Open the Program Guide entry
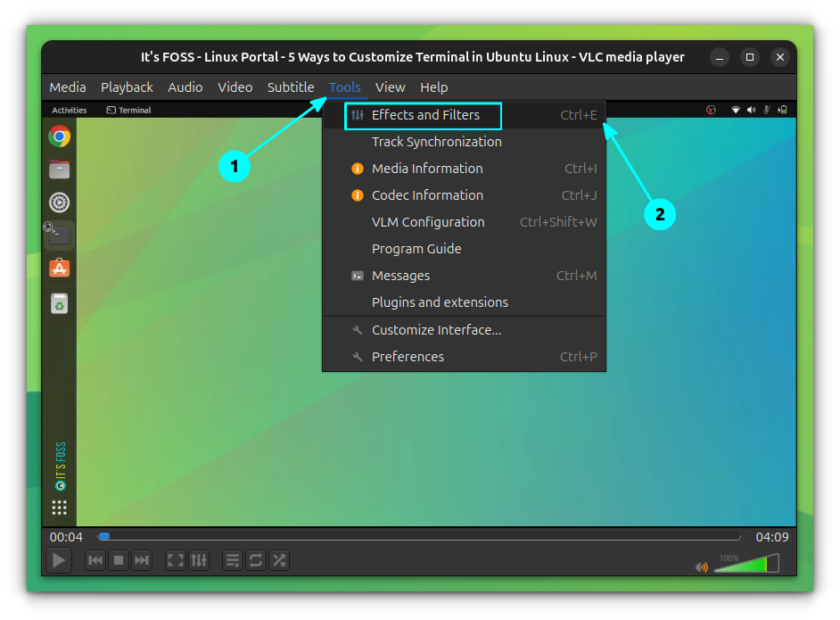 click(464, 249)
